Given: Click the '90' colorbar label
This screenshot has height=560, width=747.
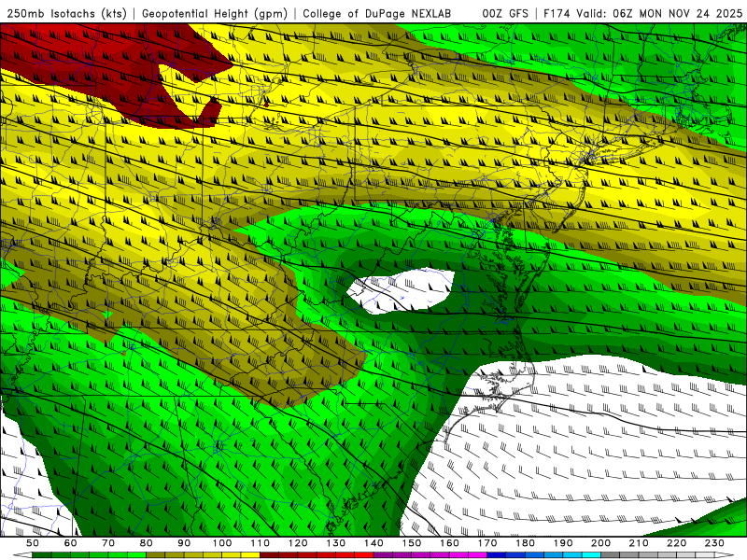Looking at the screenshot, I should pyautogui.click(x=184, y=543).
